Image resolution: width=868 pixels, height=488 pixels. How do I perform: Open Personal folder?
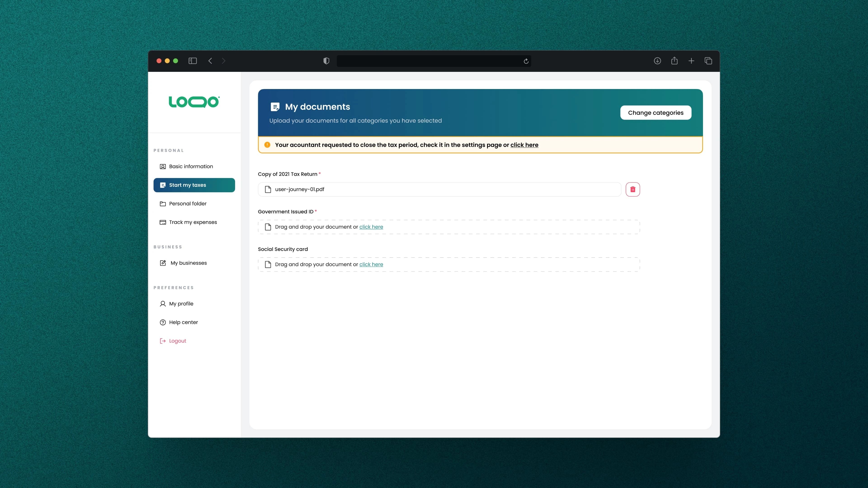point(187,203)
